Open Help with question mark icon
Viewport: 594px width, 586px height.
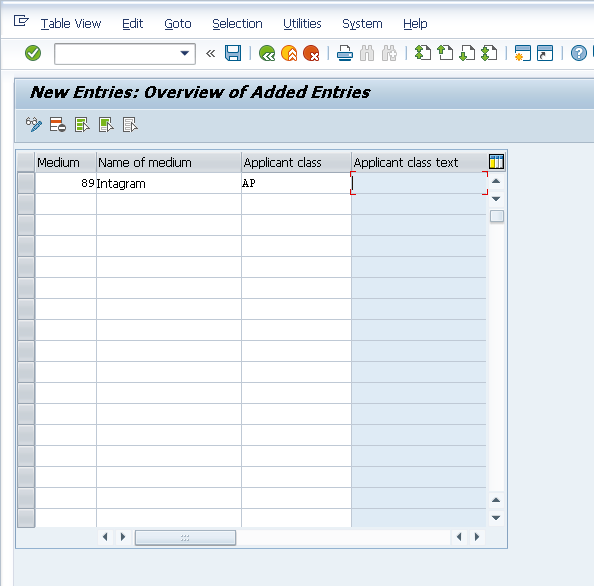[x=578, y=53]
